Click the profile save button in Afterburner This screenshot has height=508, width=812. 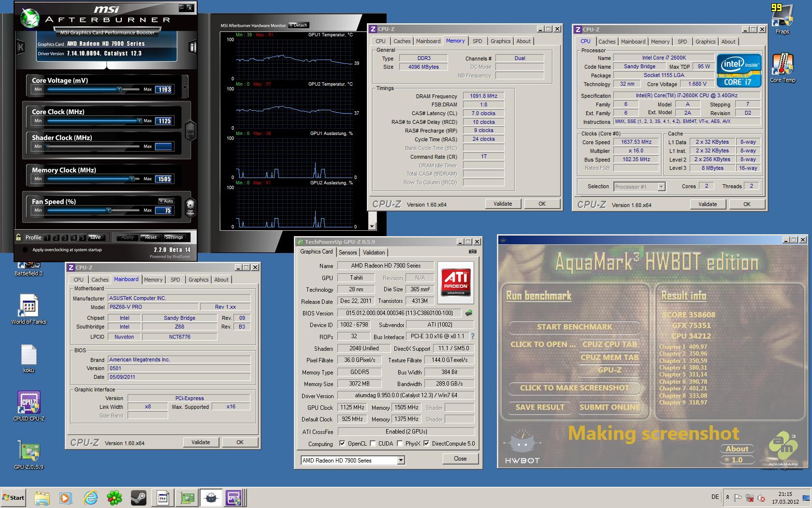[95, 237]
